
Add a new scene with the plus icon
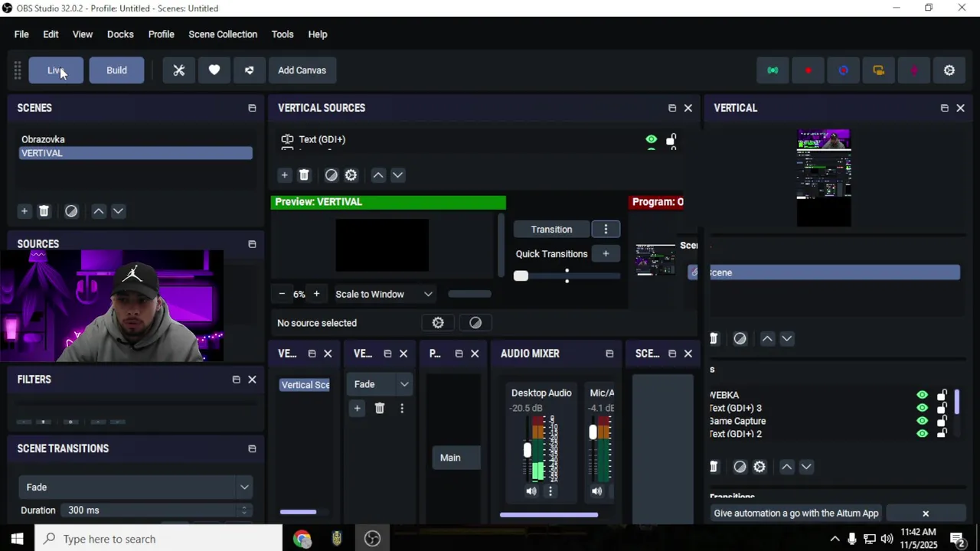tap(24, 211)
